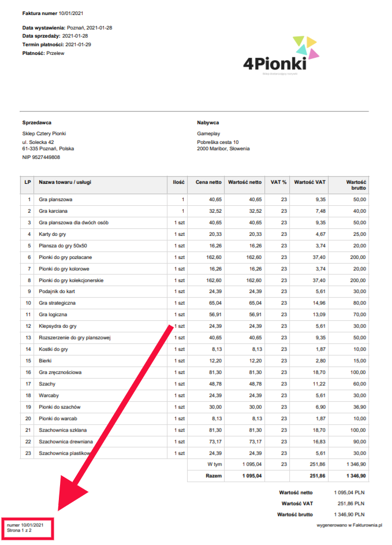392x545 pixels.
Task: Click the 'Nabywca' section heading
Action: (x=208, y=123)
